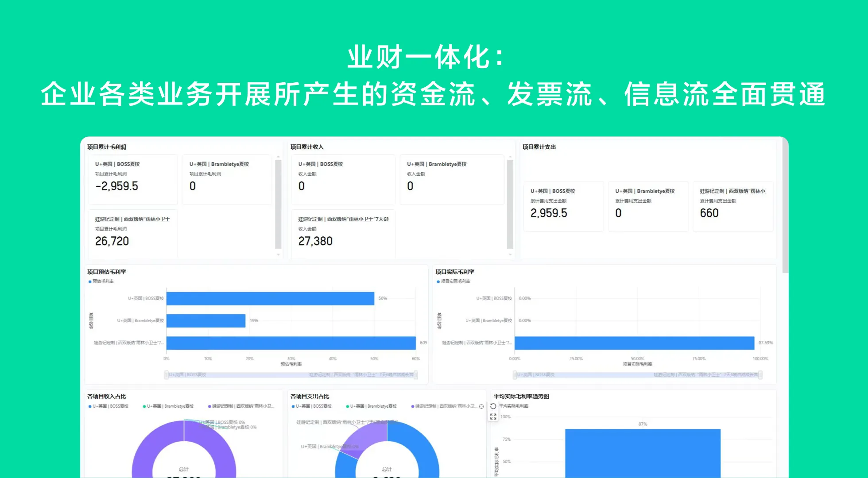Select the 项目预估毛利率 panel title

(x=106, y=271)
